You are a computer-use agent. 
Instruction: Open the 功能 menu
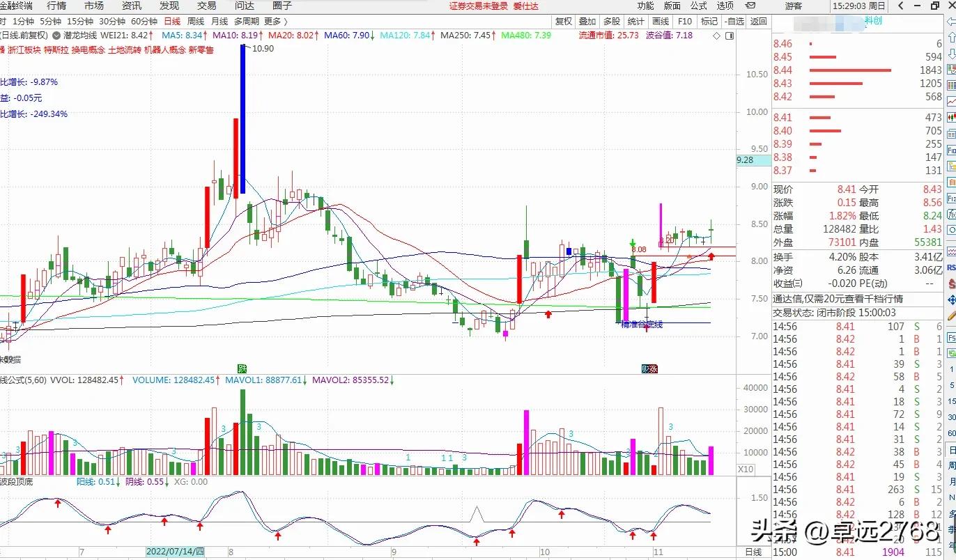tap(646, 6)
